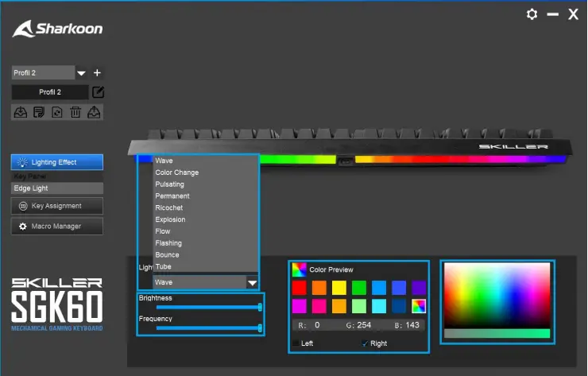This screenshot has height=376, width=588.
Task: Click the import profile icon
Action: [x=20, y=113]
